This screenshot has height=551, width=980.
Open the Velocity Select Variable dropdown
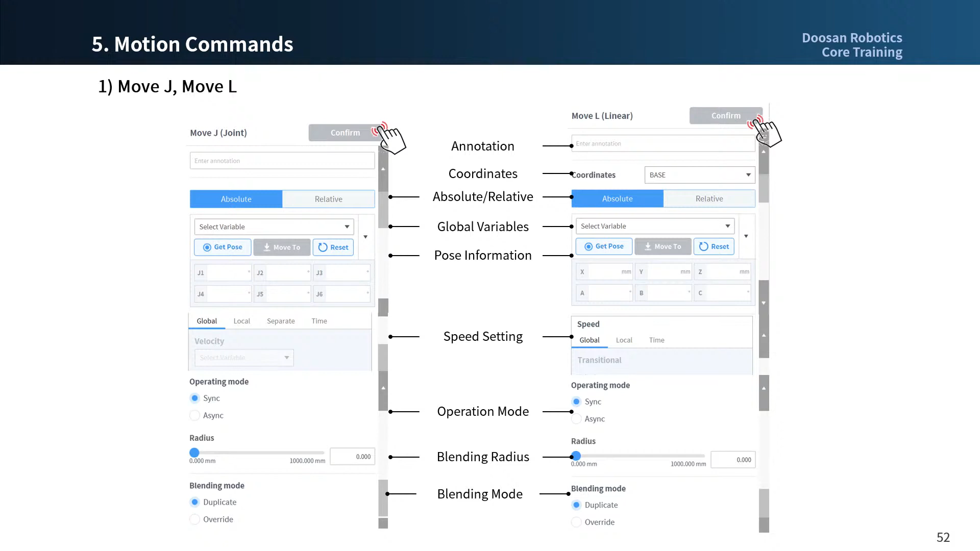click(x=243, y=358)
